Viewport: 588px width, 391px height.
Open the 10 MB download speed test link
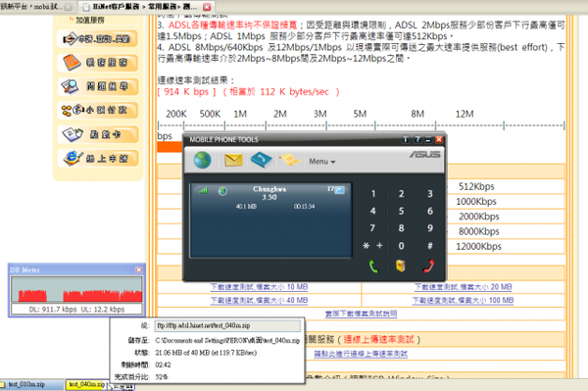pyautogui.click(x=259, y=287)
